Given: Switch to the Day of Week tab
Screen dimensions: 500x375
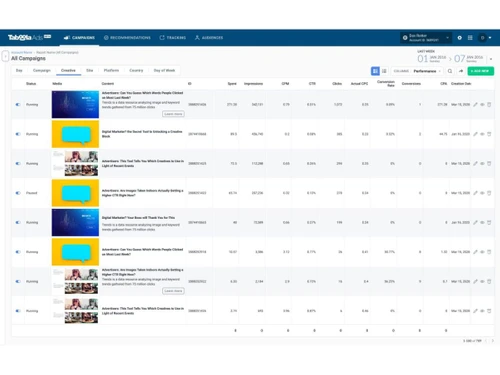Looking at the screenshot, I should point(164,70).
